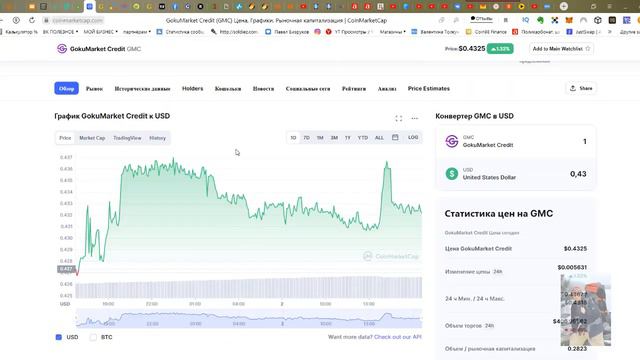
Task: Click the 3D cube extension icon
Action: click(598, 20)
